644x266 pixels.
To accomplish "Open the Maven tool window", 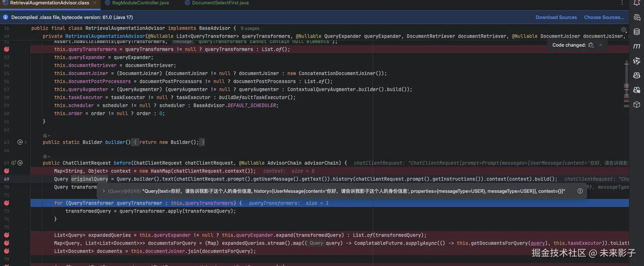I will point(637,46).
